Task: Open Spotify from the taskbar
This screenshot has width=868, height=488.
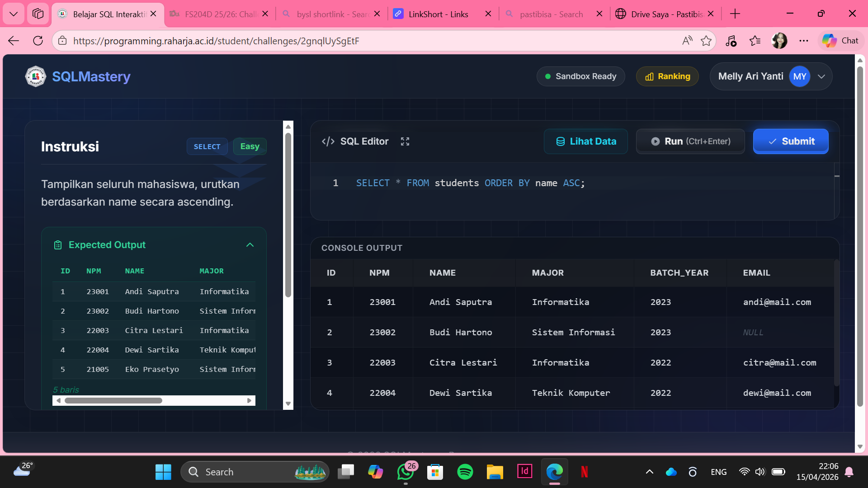Action: 465,472
